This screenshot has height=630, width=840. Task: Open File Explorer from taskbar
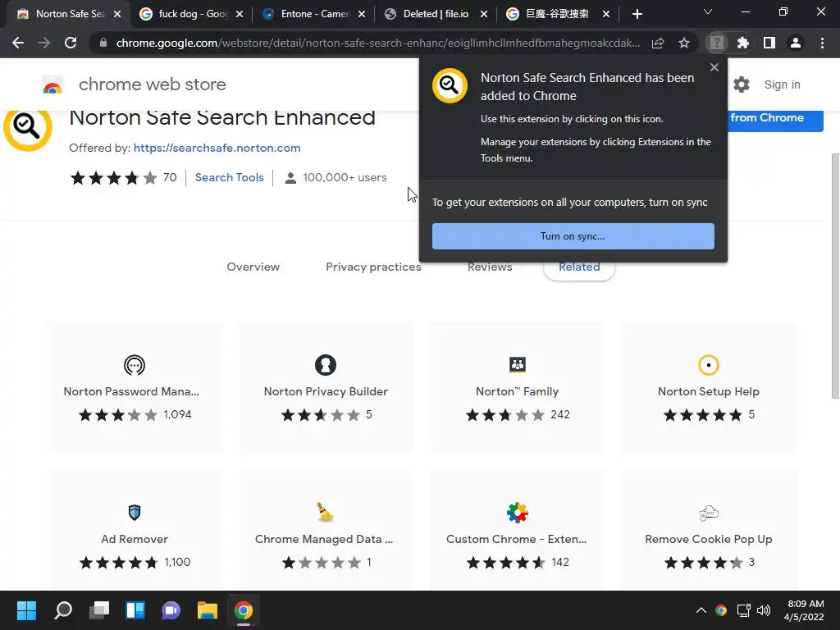pos(208,610)
